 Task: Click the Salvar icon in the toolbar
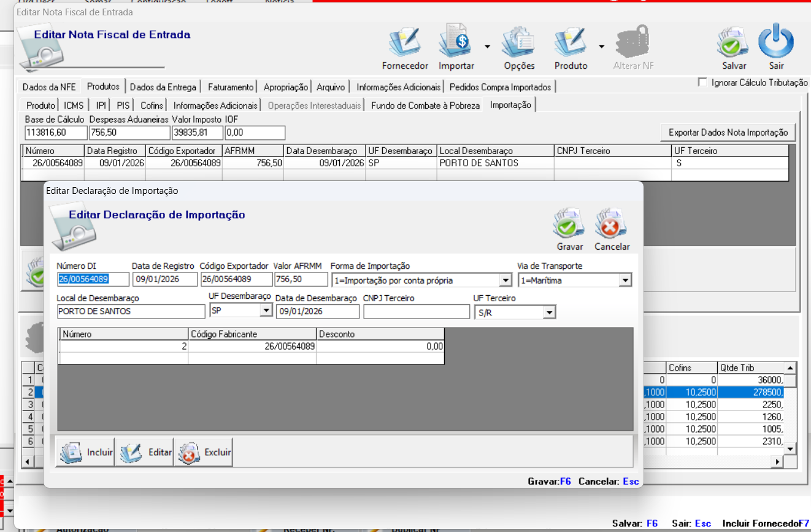coord(734,45)
